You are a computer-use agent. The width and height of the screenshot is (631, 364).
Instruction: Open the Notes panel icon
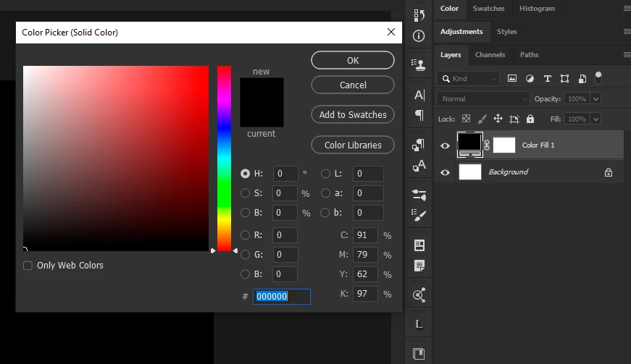419,266
